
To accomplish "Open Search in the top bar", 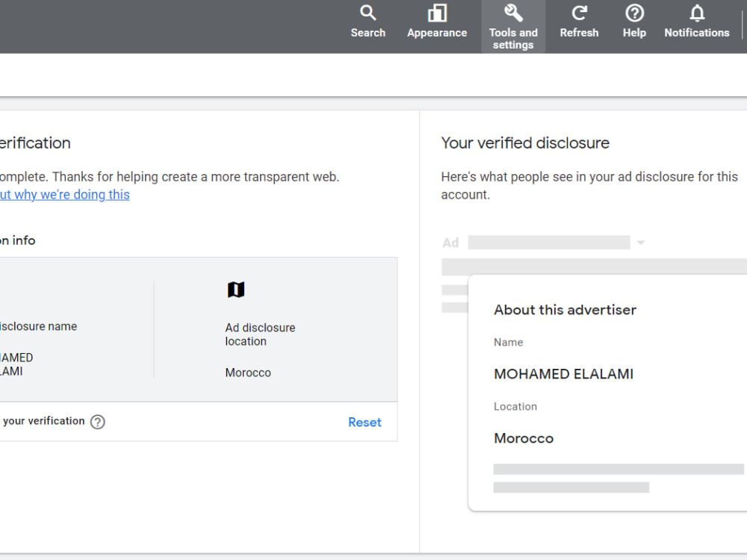I will 368,22.
